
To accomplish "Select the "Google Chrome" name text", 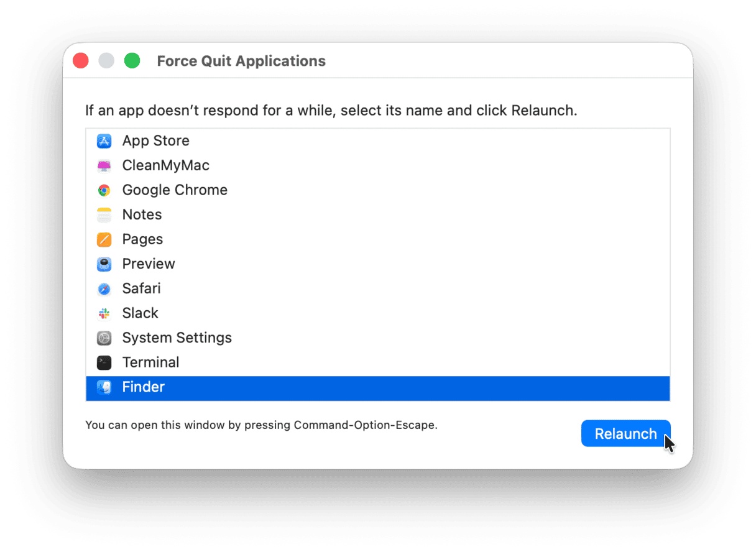I will pyautogui.click(x=175, y=190).
